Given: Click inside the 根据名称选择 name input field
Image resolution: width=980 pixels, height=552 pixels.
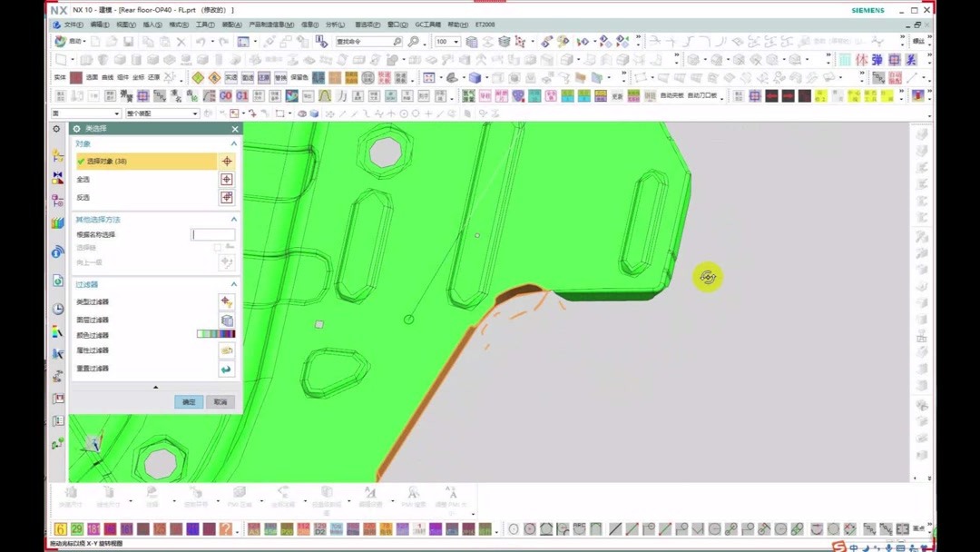Looking at the screenshot, I should (x=211, y=234).
